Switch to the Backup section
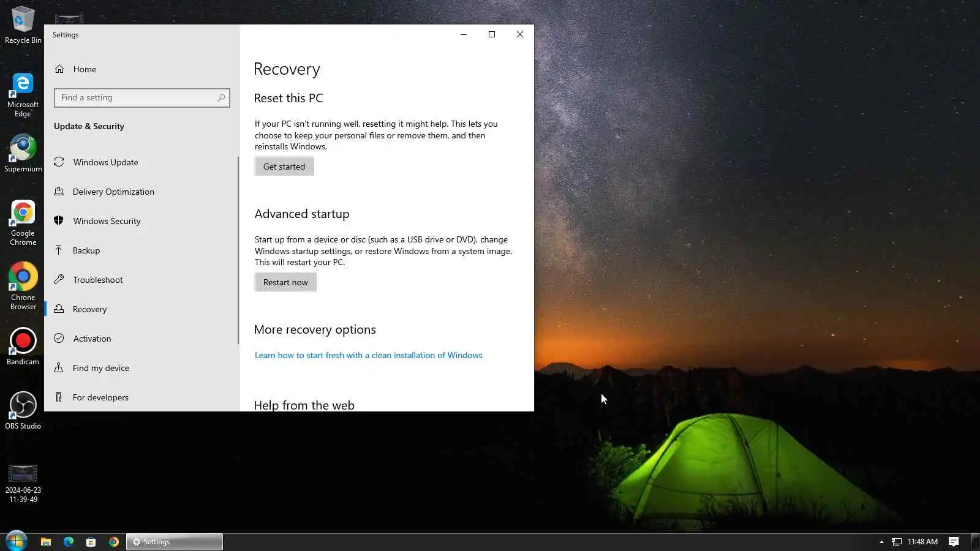 141,250
